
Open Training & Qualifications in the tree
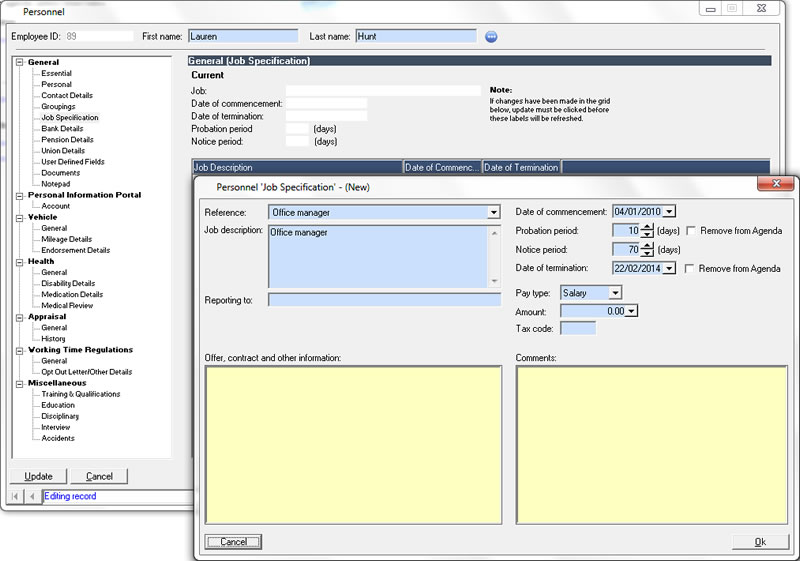pos(80,394)
